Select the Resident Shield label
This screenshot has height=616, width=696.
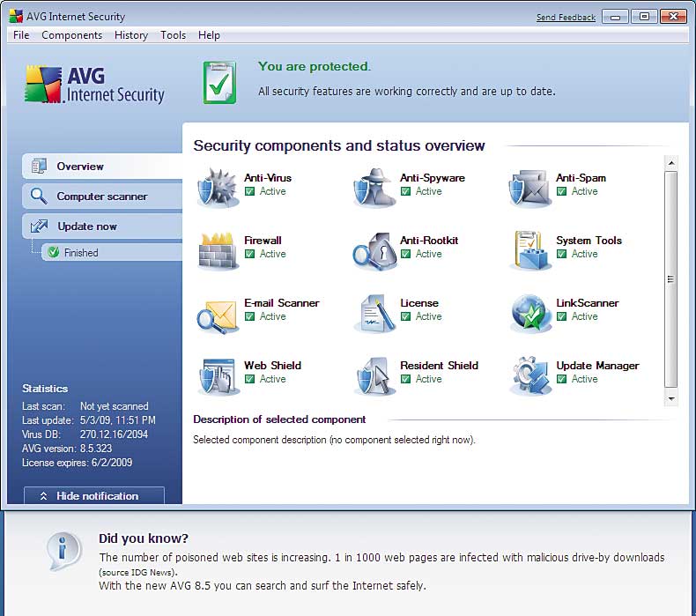439,366
